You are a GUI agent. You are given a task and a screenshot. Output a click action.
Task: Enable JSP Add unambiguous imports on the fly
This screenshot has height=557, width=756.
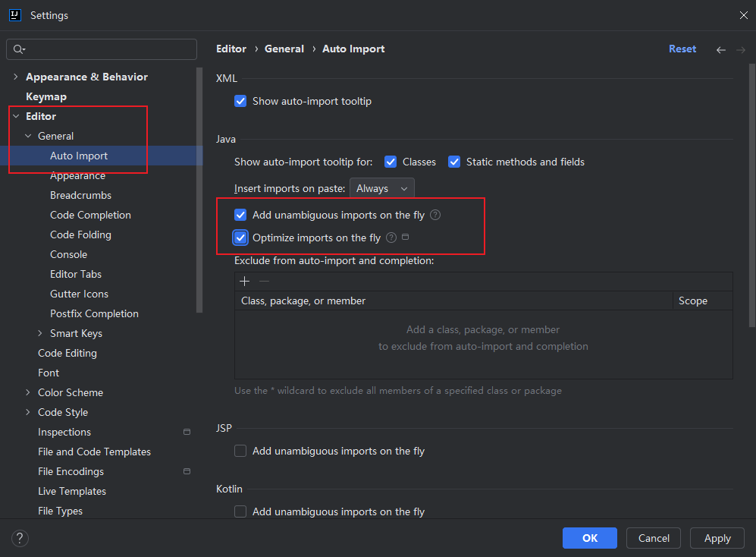point(240,451)
